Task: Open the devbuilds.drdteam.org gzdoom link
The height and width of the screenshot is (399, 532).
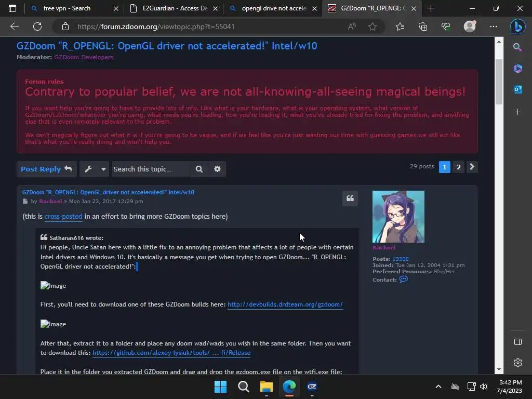Action: pyautogui.click(x=285, y=304)
